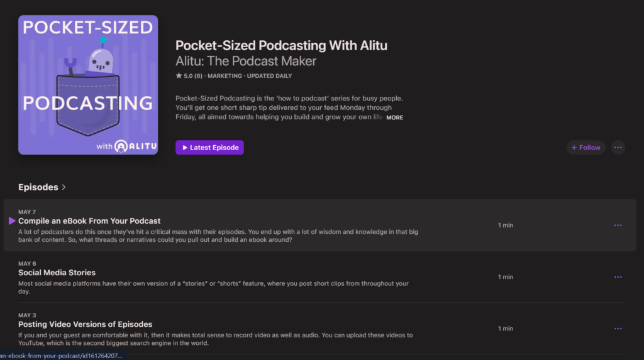Click the Posting Video Versions episode description
This screenshot has height=360, width=644.
click(x=215, y=339)
